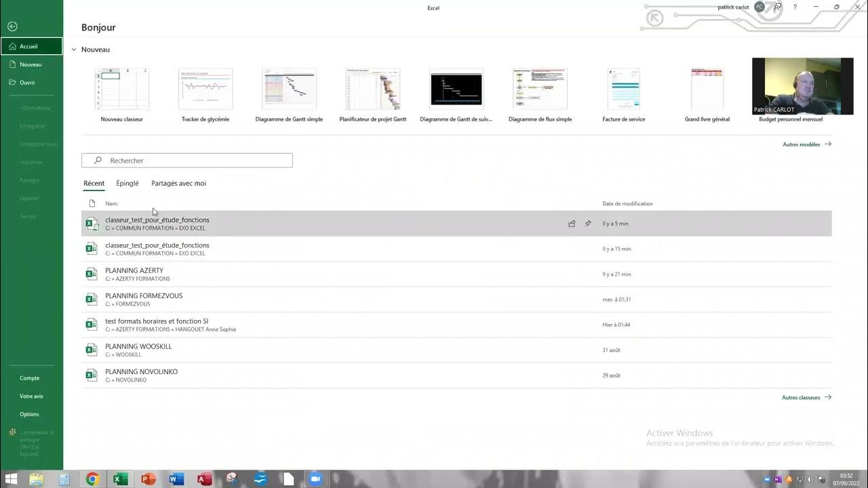Viewport: 868px width, 488px height.
Task: Open the Compte page
Action: coord(31,378)
